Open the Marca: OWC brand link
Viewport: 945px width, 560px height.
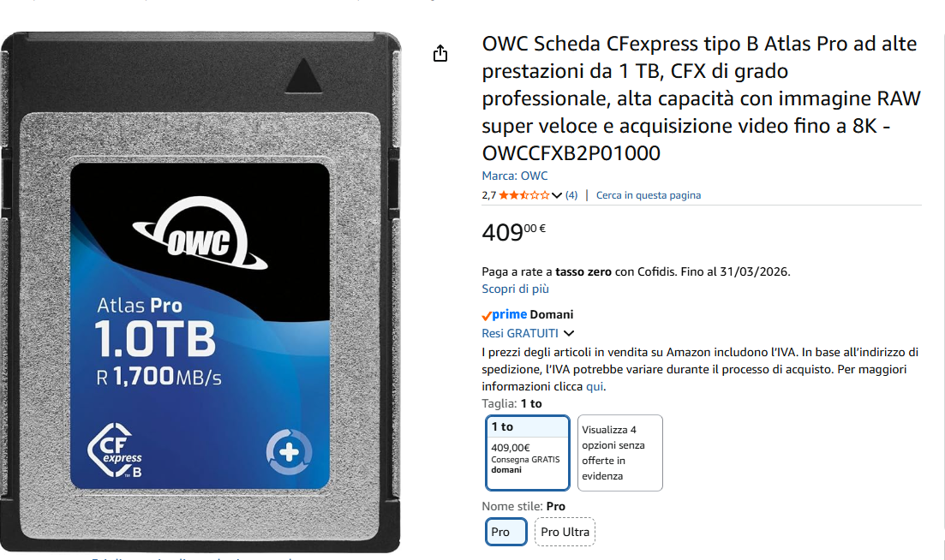515,176
